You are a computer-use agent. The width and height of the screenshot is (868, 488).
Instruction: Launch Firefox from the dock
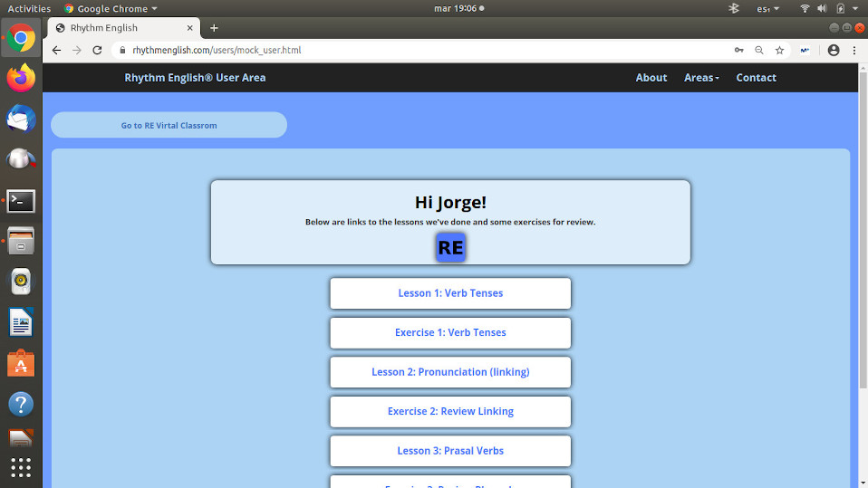click(21, 78)
